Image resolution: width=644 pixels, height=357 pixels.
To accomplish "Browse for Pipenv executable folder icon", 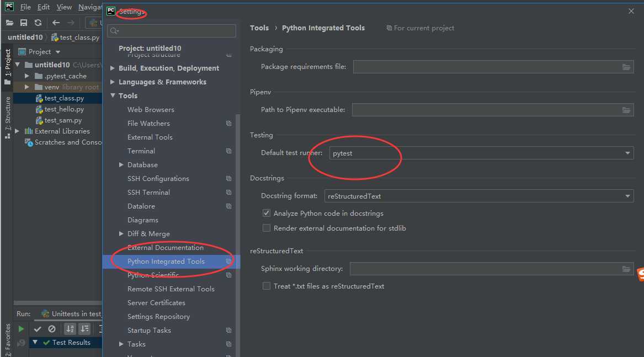I will [x=626, y=110].
